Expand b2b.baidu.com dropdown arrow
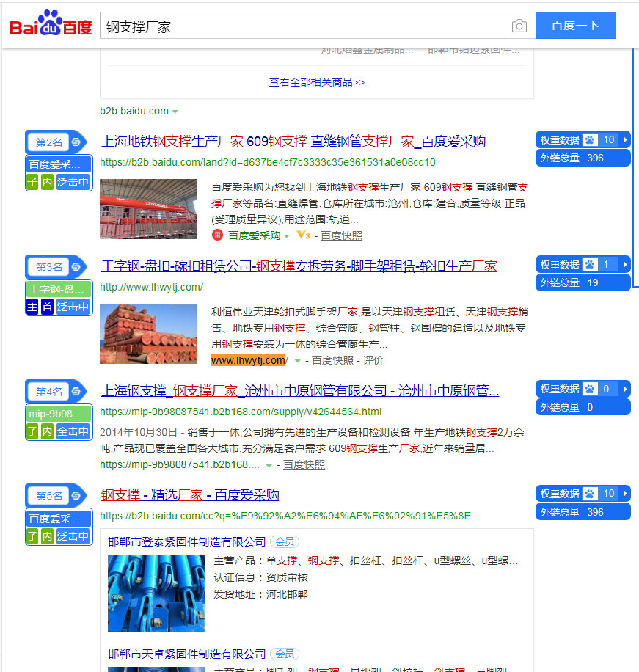Viewport: 639px width, 672px height. pos(175,112)
